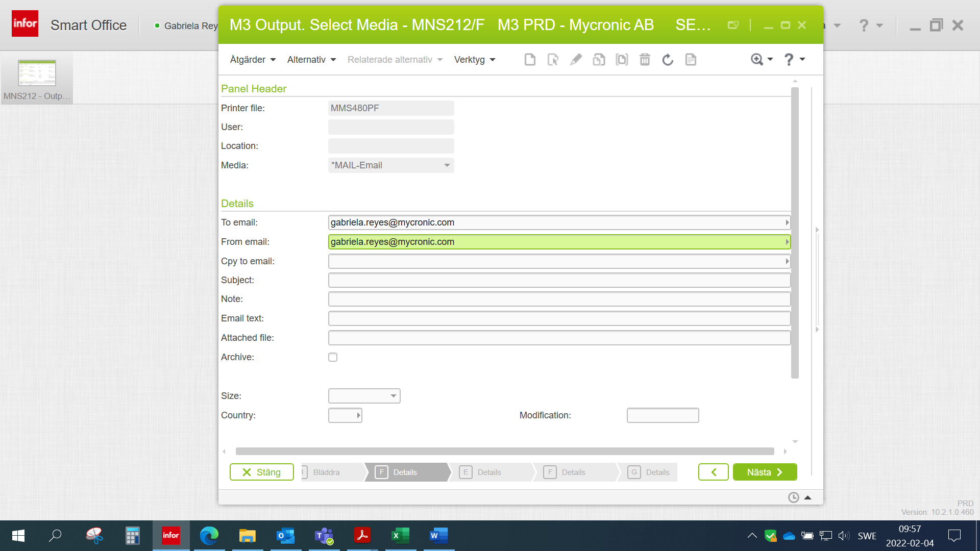The image size is (980, 551).
Task: Click the horizontal scrollbar in the panel
Action: point(504,452)
